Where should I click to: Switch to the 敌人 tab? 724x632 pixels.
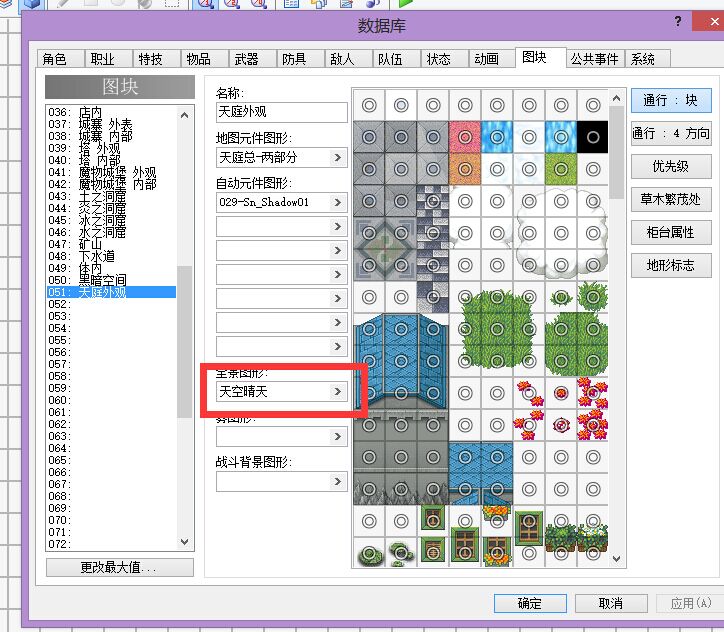click(x=349, y=59)
